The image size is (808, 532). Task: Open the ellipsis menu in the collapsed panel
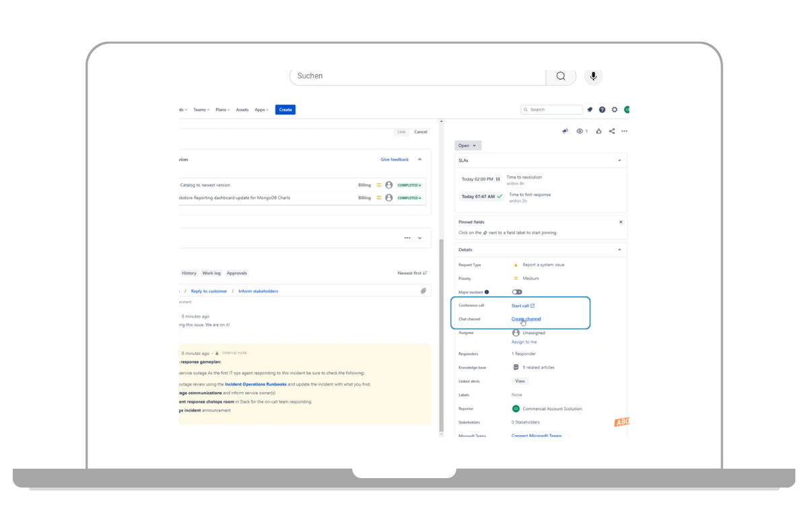tap(407, 238)
